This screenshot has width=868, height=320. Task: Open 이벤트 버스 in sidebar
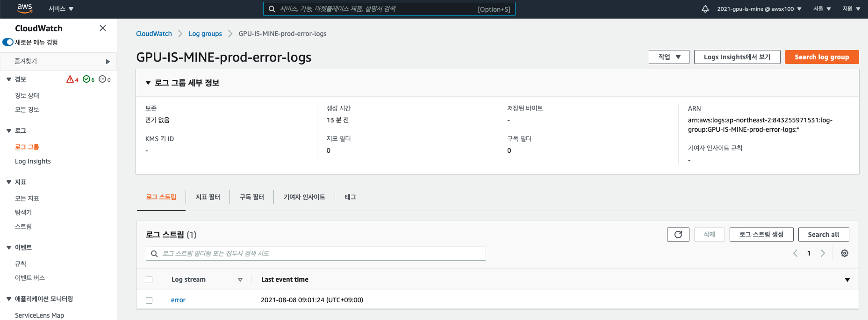click(30, 278)
